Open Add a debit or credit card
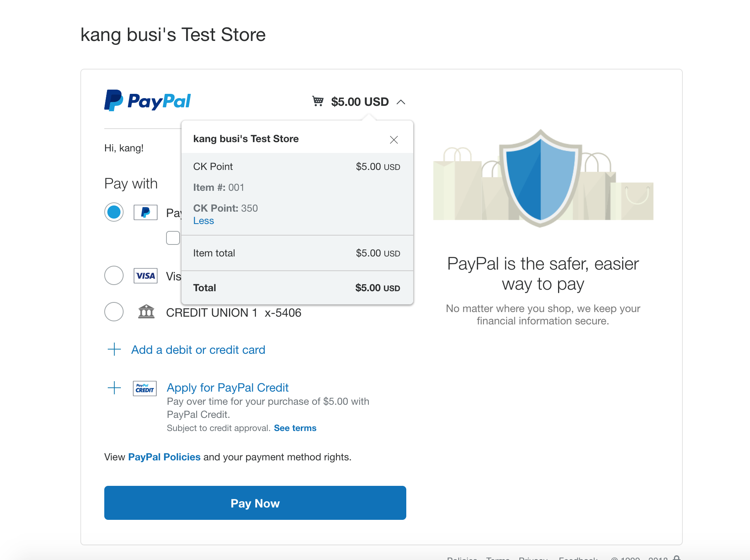Image resolution: width=750 pixels, height=560 pixels. [198, 350]
